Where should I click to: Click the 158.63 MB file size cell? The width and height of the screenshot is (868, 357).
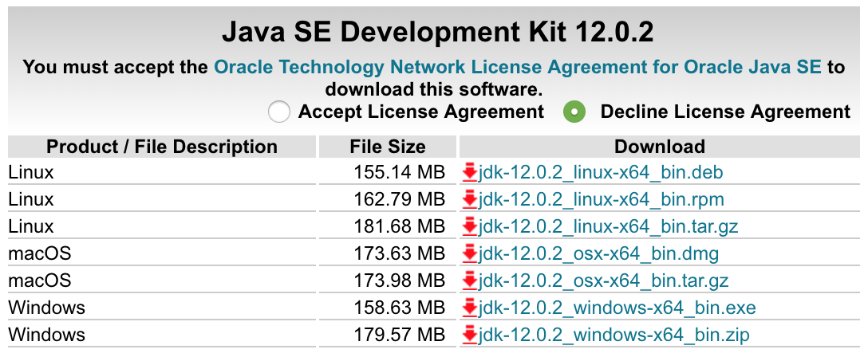coord(388,308)
